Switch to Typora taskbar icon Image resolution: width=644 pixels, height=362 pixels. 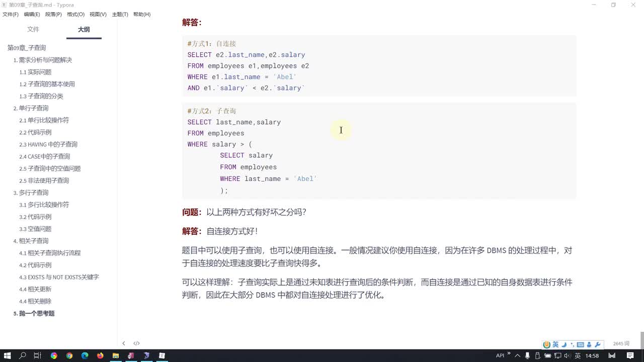coord(162,355)
